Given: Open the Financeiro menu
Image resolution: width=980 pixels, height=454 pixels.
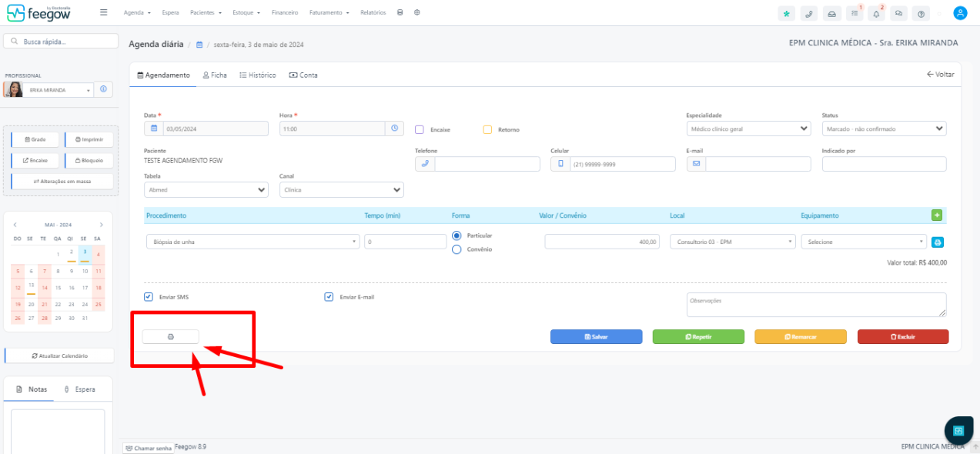Looking at the screenshot, I should (285, 13).
